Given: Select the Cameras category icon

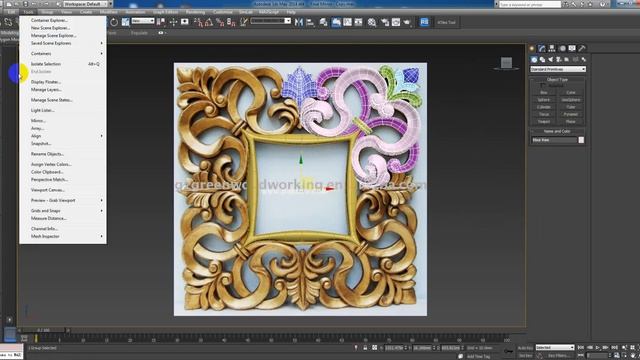Looking at the screenshot, I should click(559, 60).
